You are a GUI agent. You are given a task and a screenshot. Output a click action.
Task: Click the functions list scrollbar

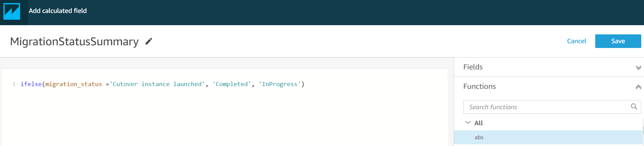coord(643,130)
